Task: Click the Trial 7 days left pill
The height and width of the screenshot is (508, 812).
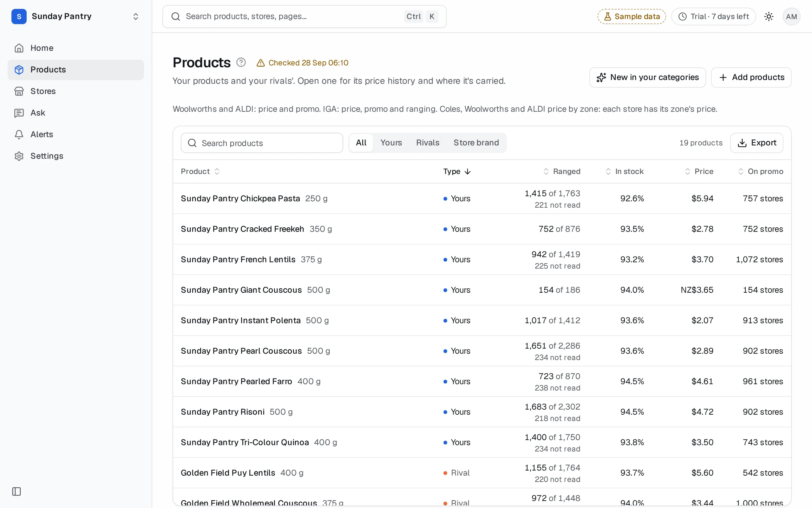Action: tap(713, 17)
